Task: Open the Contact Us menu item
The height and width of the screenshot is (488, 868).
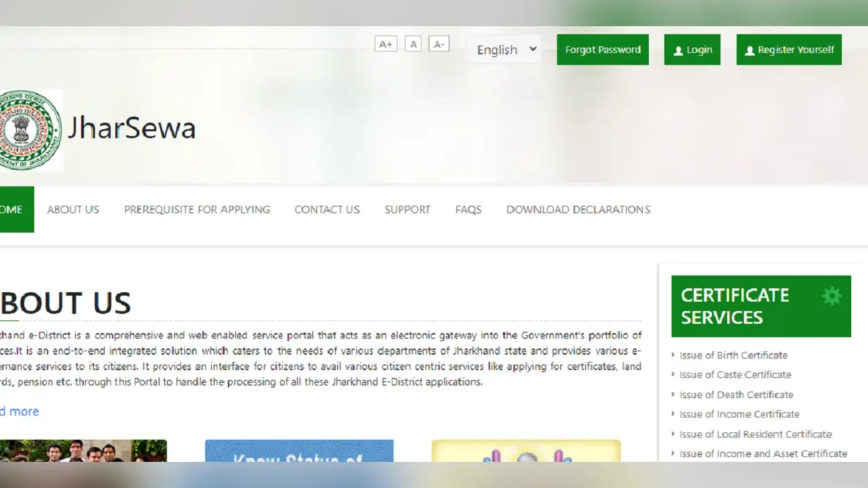Action: point(327,210)
